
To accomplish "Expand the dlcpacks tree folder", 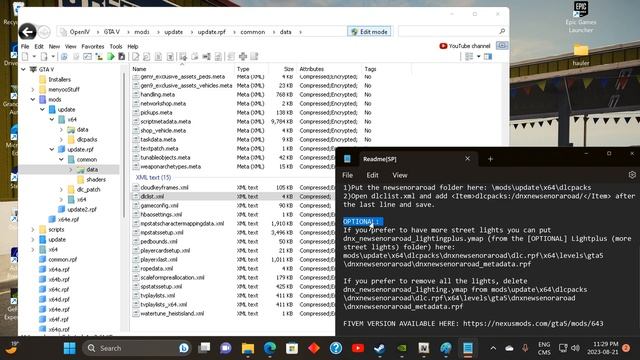I will tap(62, 139).
